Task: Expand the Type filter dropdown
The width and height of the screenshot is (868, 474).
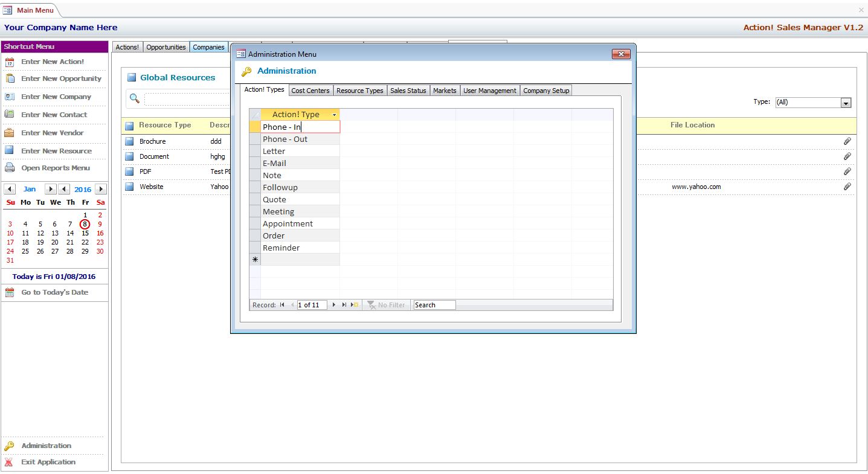Action: pos(846,103)
